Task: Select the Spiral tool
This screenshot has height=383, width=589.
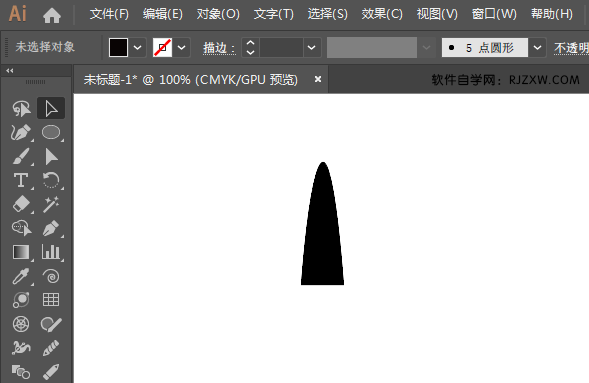Action: tap(51, 276)
